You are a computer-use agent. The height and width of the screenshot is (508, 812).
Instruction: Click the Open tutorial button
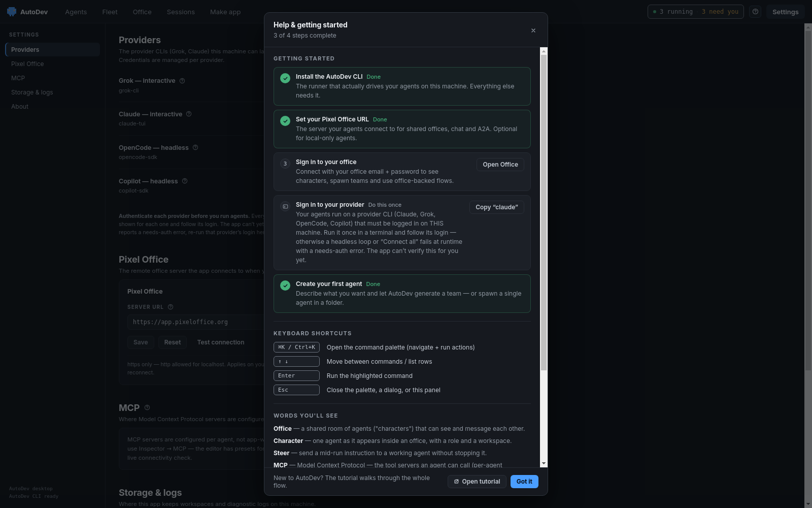477,482
